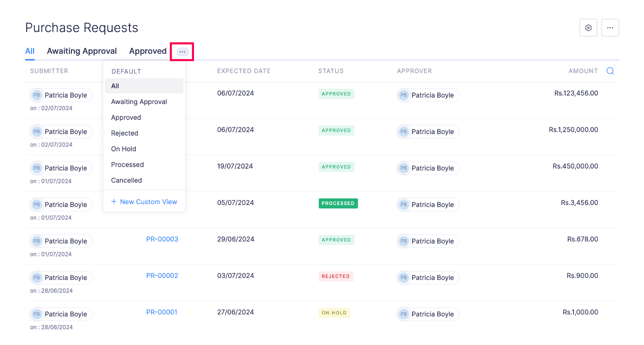Viewport: 644px width, 345px height.
Task: Open purchase request PR-00002
Action: tap(162, 276)
